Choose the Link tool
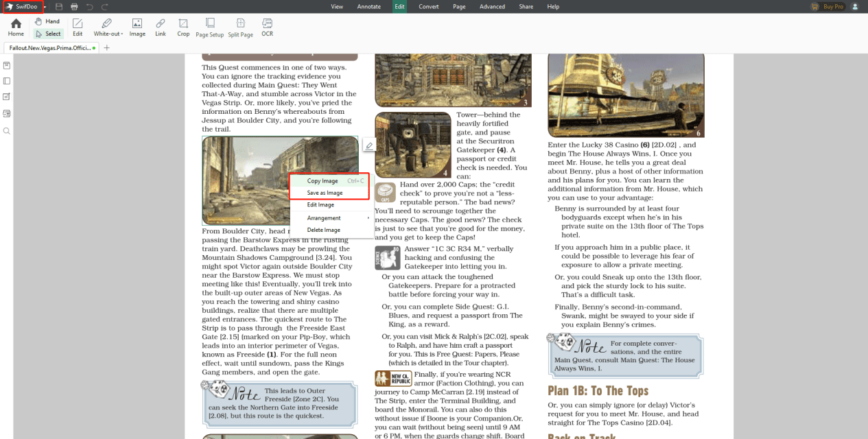Image resolution: width=868 pixels, height=439 pixels. 160,27
